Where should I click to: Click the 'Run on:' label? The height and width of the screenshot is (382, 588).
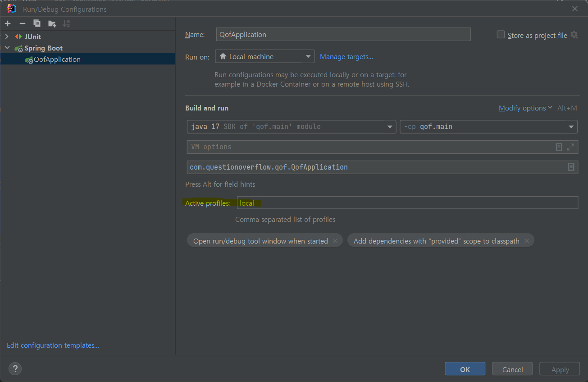[197, 57]
